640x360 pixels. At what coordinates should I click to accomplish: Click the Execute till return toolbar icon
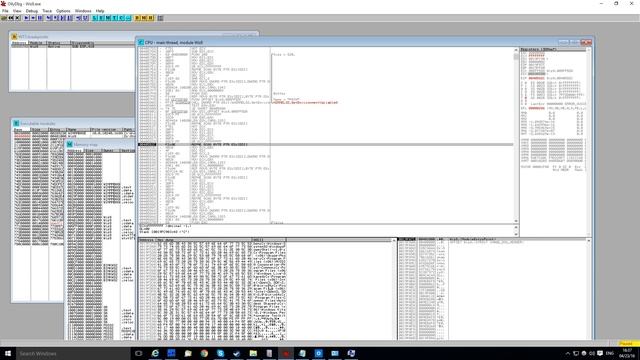pyautogui.click(x=78, y=18)
